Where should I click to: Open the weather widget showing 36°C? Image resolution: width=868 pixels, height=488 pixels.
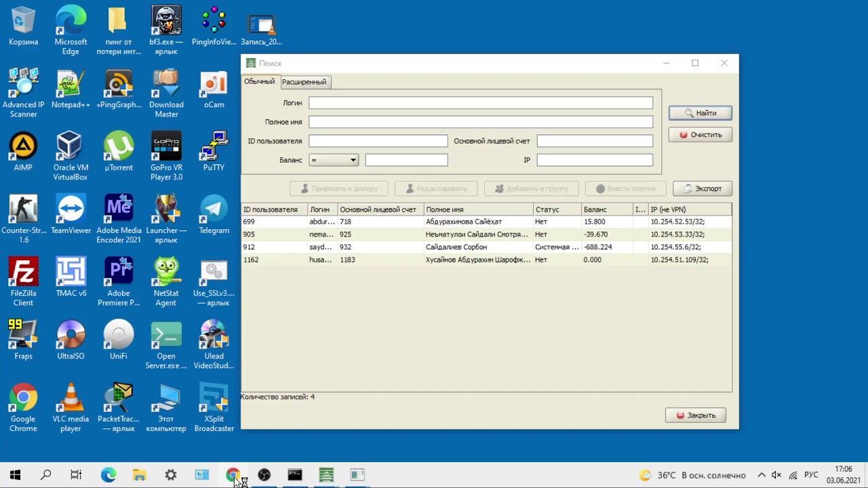(x=692, y=475)
